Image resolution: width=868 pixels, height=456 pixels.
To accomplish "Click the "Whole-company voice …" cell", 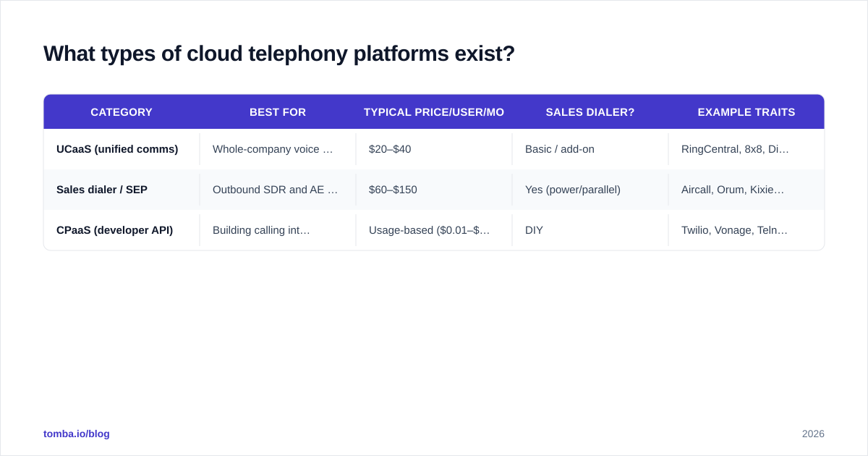I will coord(278,149).
